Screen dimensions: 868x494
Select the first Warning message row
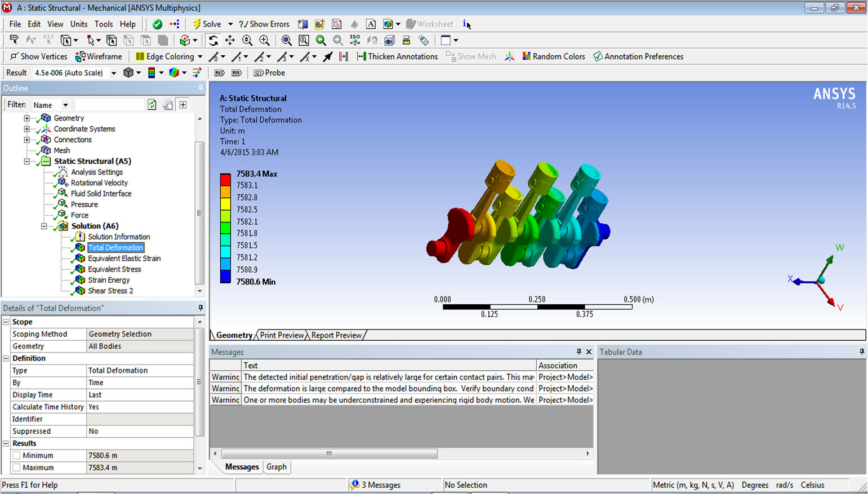[402, 377]
